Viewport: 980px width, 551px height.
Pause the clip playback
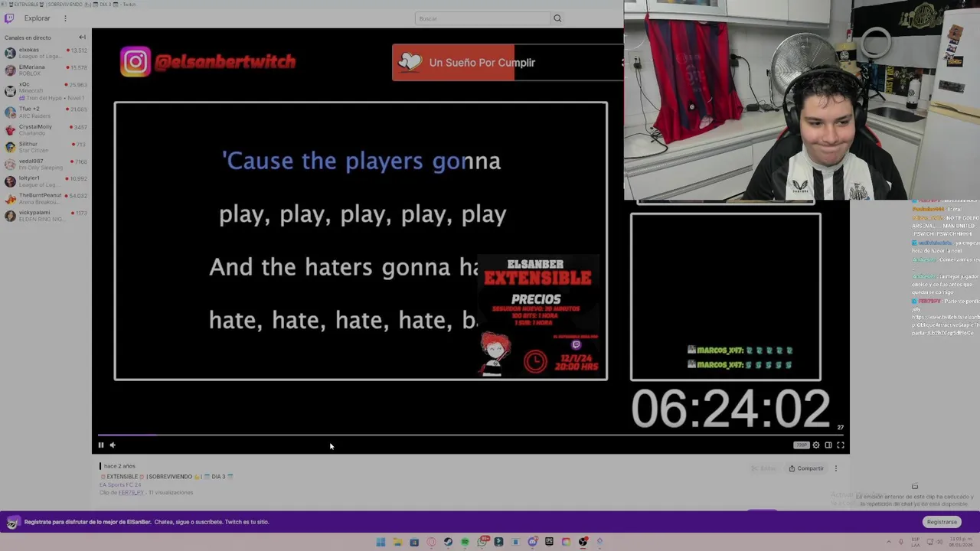(x=100, y=445)
